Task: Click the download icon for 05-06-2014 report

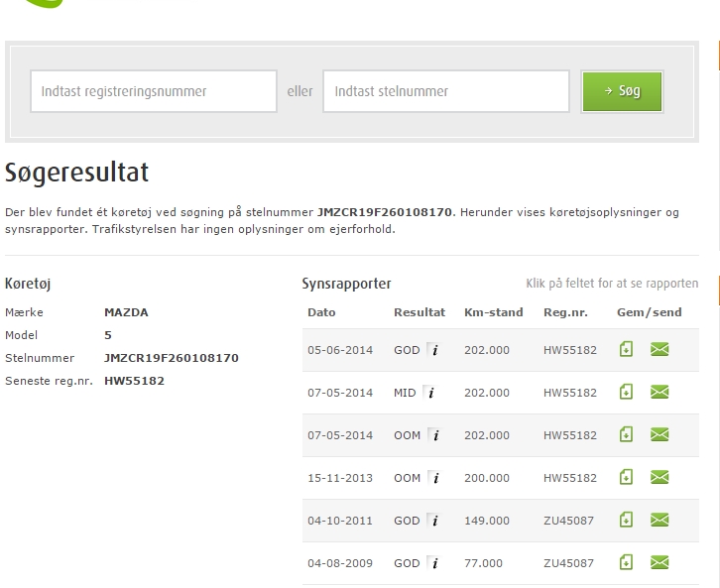Action: click(626, 349)
